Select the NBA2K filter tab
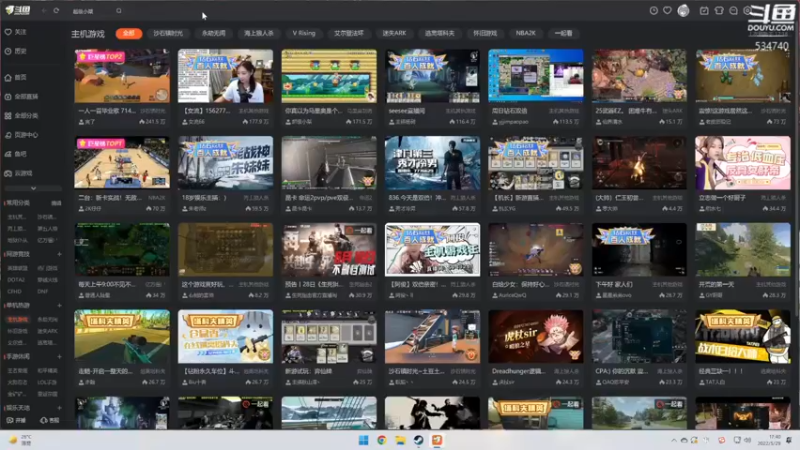This screenshot has width=800, height=450. click(526, 33)
